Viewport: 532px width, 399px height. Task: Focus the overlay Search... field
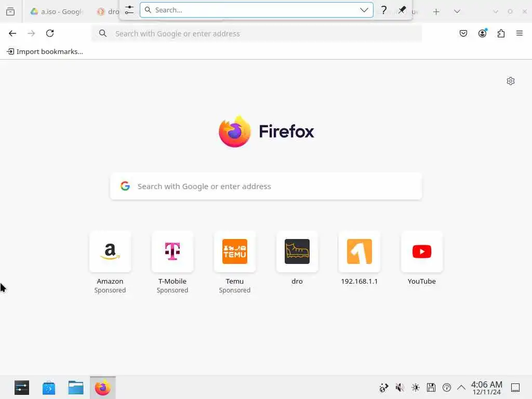click(257, 10)
